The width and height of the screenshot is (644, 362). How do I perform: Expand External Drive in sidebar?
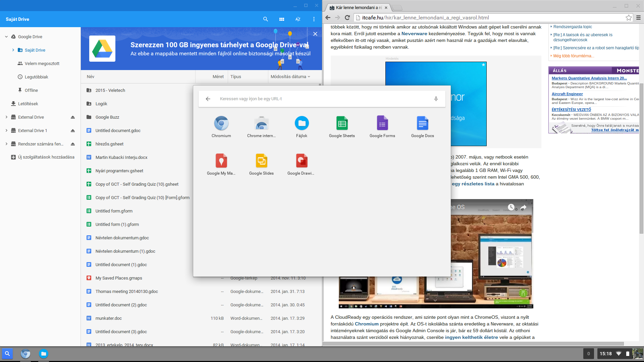click(x=6, y=117)
